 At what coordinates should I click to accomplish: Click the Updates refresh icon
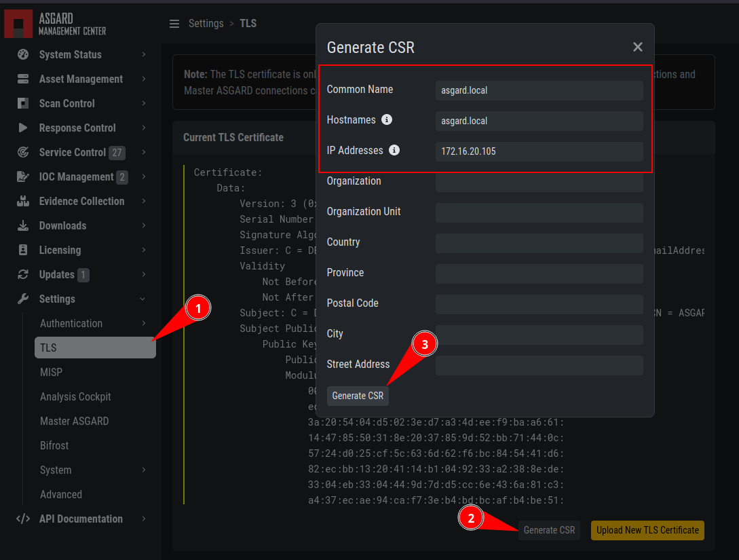(x=22, y=274)
